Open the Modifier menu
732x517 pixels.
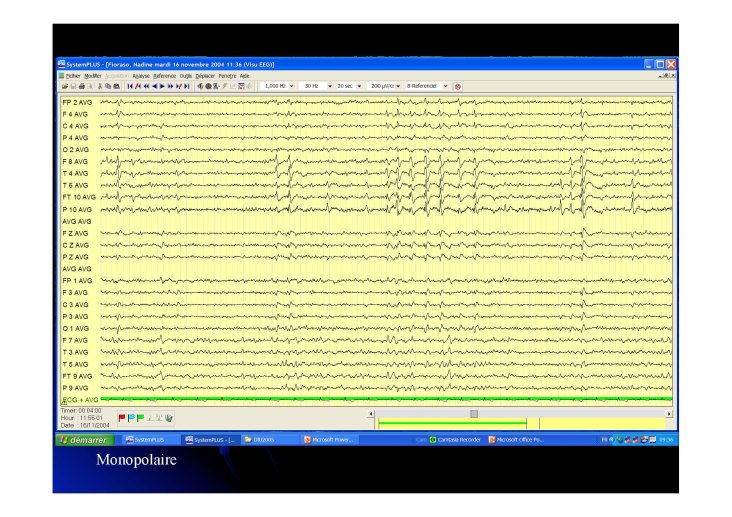(x=92, y=76)
